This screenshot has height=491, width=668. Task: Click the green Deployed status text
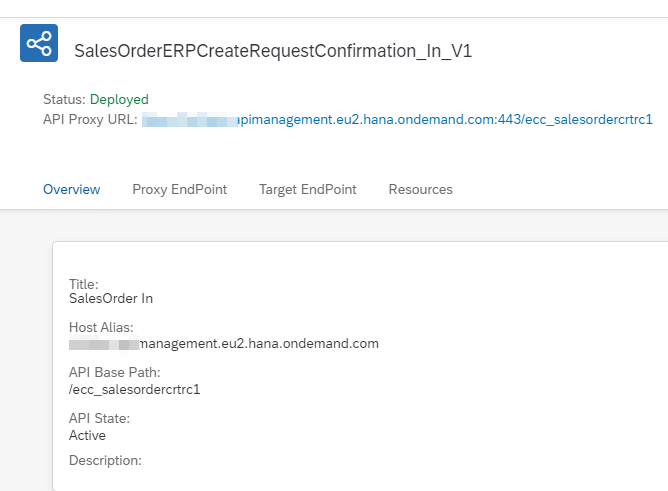coord(119,99)
